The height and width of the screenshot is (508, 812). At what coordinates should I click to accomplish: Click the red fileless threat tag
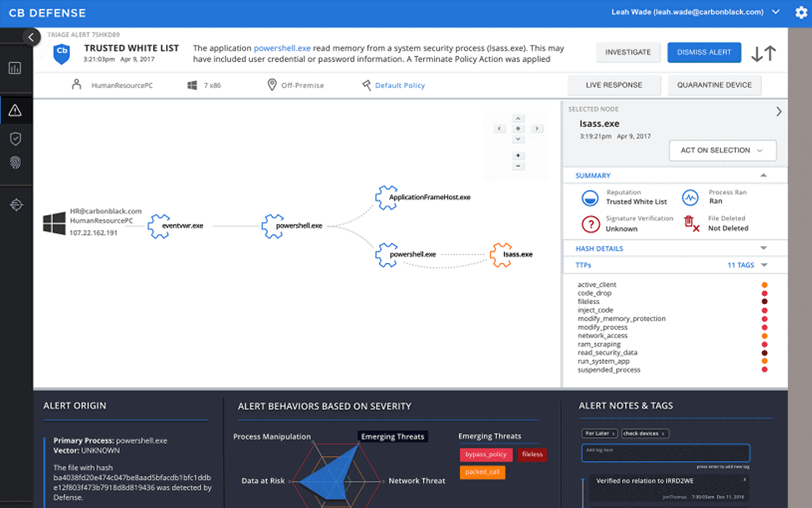point(532,455)
